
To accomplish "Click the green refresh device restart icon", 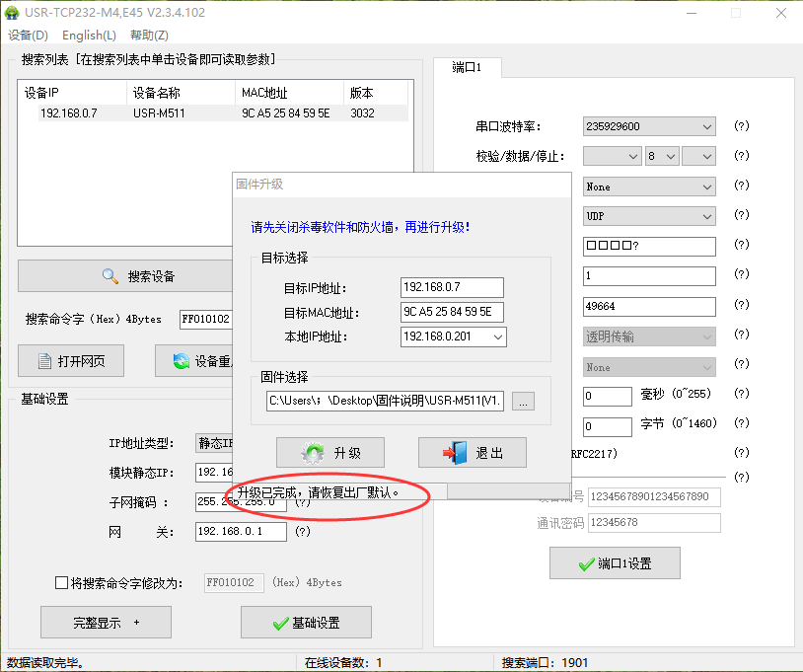I will click(181, 361).
